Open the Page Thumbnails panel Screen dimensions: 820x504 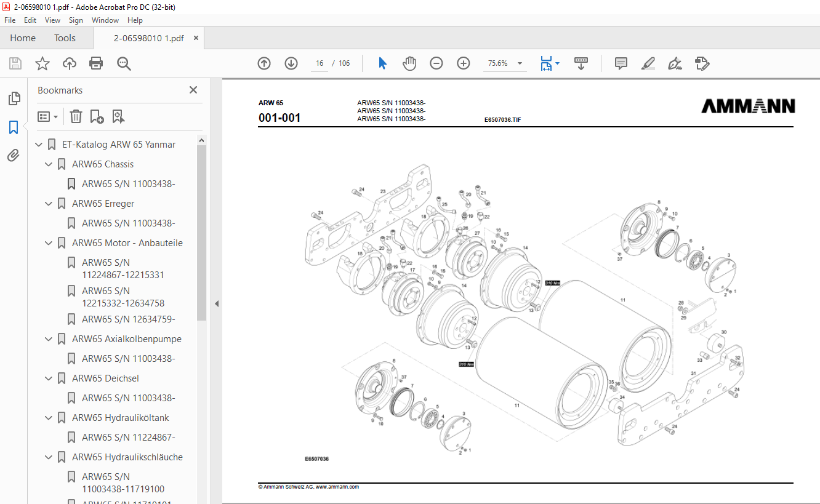(14, 98)
